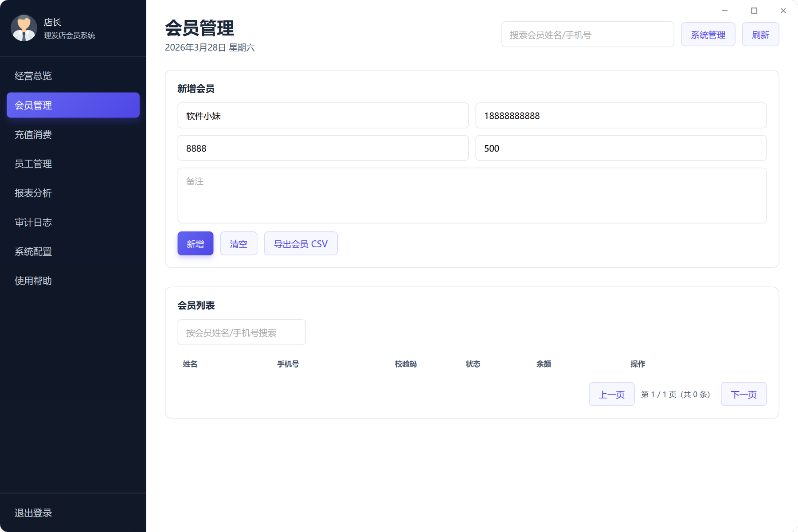This screenshot has width=798, height=532.
Task: Click the balance field containing 500
Action: (x=621, y=148)
